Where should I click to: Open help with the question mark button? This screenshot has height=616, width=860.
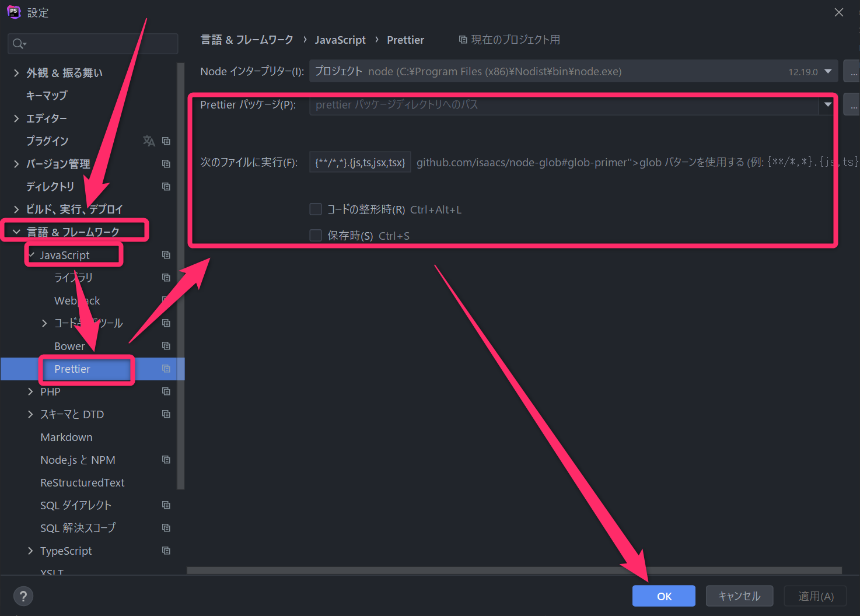click(x=23, y=596)
